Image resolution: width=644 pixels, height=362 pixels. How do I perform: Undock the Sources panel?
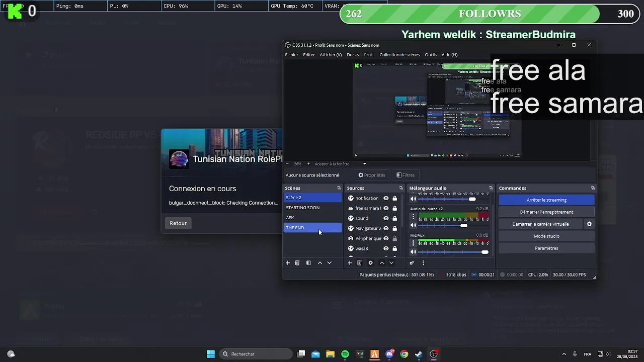[x=401, y=188]
